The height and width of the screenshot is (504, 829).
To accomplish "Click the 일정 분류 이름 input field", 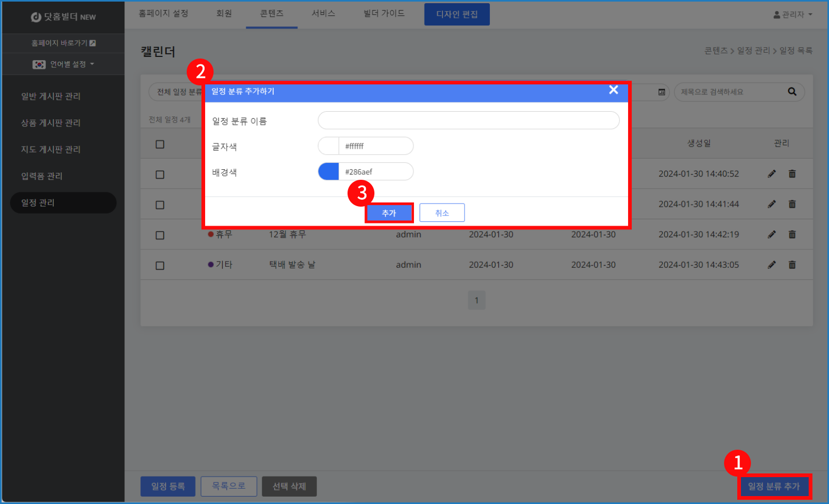I will [x=468, y=121].
